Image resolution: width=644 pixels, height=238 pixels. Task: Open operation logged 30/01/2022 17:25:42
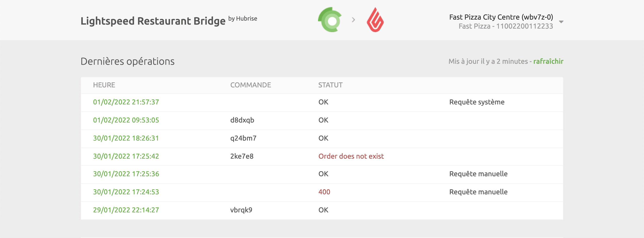(x=126, y=156)
